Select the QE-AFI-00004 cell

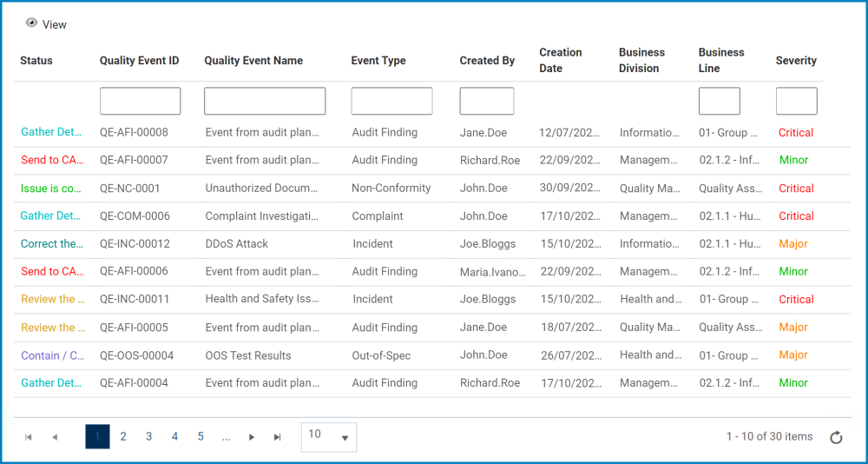tap(134, 382)
